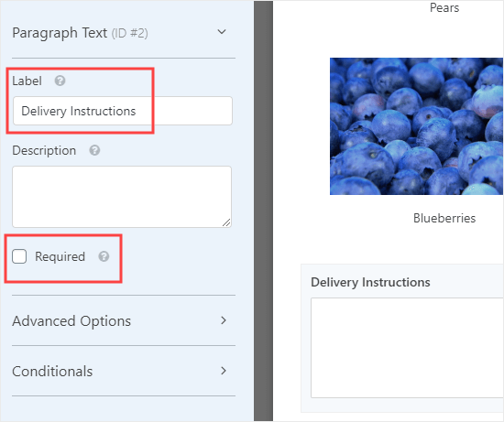Open the Description help tooltip icon
Viewport: 504px width, 422px height.
(94, 150)
